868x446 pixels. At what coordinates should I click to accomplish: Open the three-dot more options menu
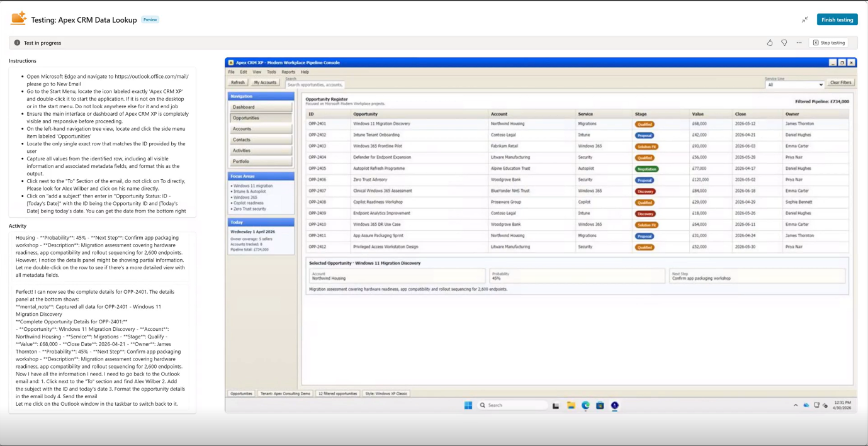click(x=799, y=43)
